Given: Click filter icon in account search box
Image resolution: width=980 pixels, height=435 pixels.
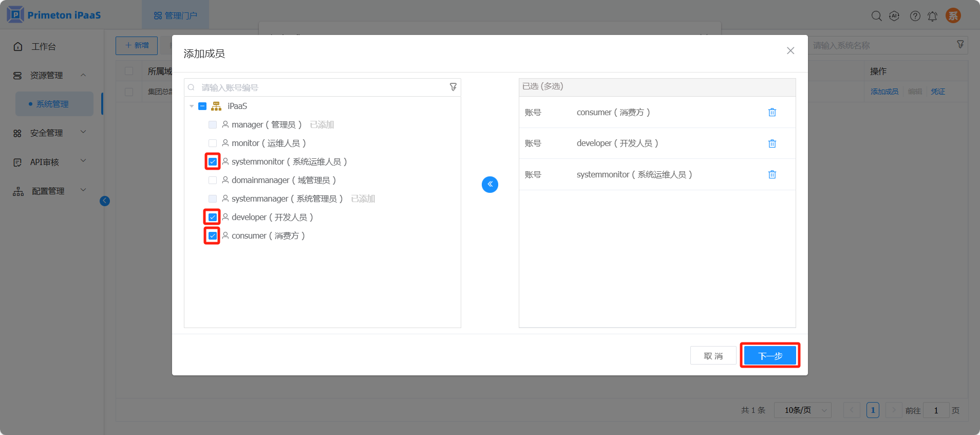Looking at the screenshot, I should click(x=453, y=87).
